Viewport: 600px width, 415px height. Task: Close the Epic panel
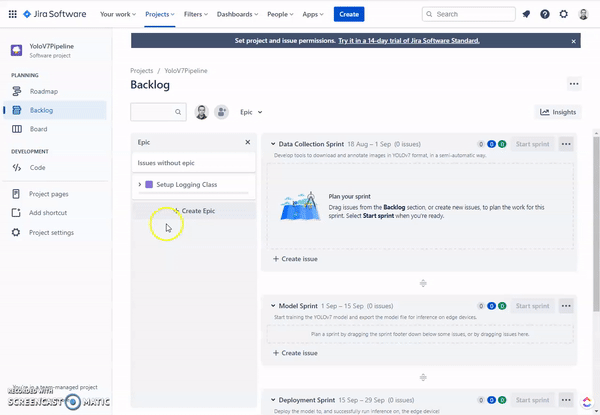[248, 142]
